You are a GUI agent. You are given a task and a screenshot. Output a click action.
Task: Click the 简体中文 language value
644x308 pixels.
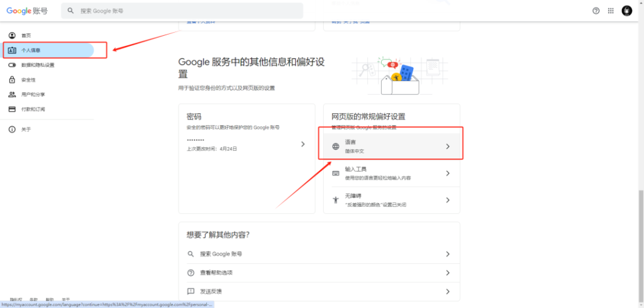(x=355, y=151)
